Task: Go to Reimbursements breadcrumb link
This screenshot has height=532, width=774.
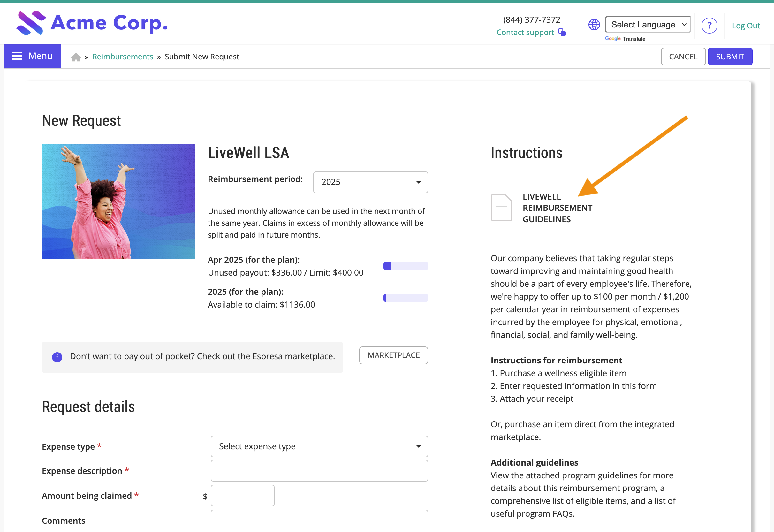Action: pyautogui.click(x=123, y=57)
